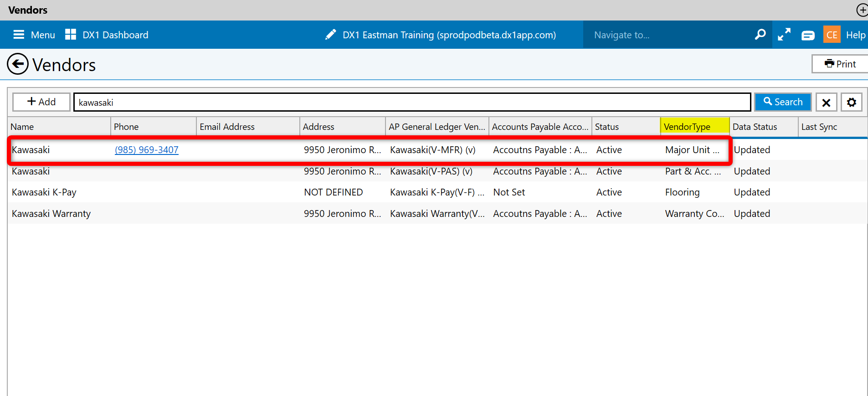Click the Kawasaki(V-PAS) (v) ledger cell
Screen dimensions: 868x396
(431, 171)
